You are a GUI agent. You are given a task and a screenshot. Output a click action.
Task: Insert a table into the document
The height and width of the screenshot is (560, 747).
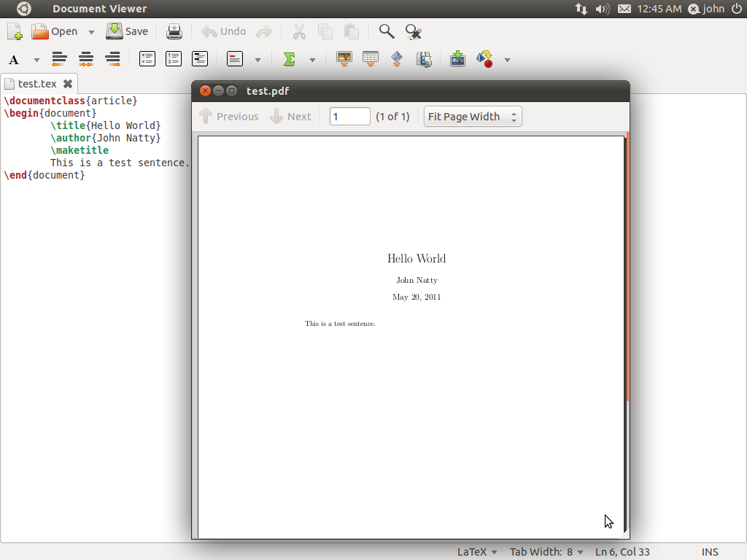[x=370, y=59]
